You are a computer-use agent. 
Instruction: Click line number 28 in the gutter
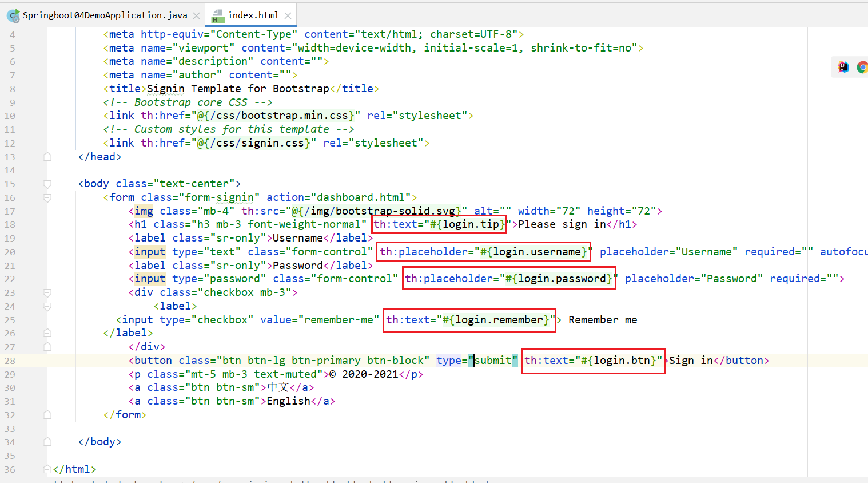(x=10, y=361)
